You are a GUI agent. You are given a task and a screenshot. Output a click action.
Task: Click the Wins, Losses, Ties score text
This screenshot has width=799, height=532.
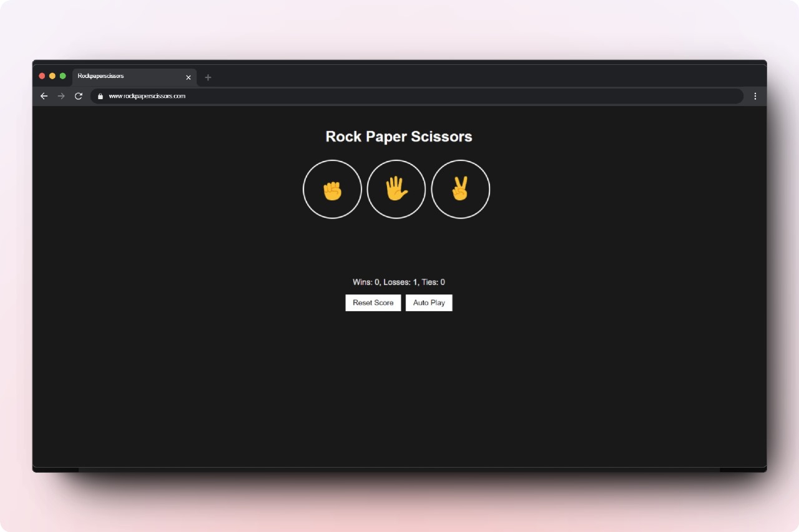coord(399,282)
